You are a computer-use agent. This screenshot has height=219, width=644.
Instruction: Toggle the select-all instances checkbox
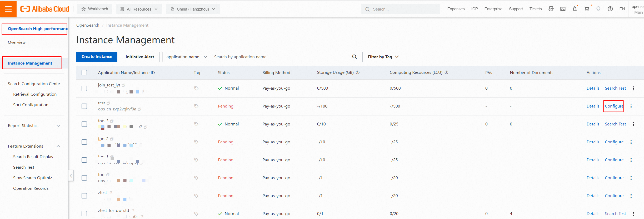click(x=84, y=73)
